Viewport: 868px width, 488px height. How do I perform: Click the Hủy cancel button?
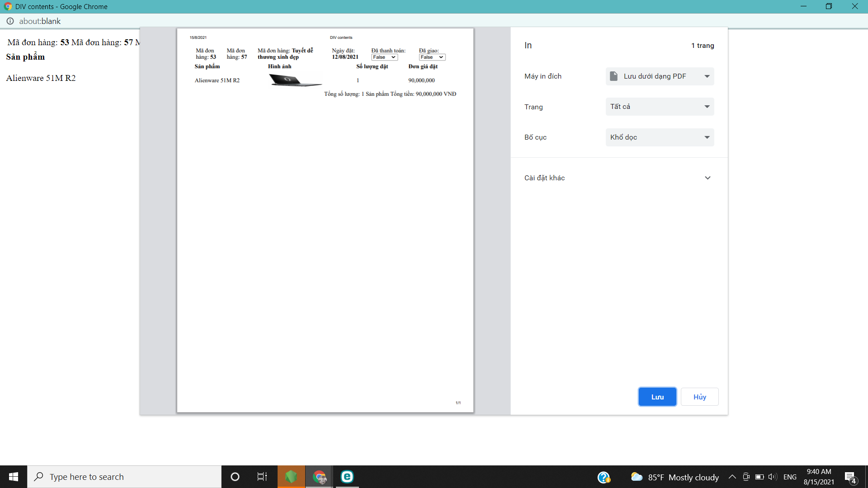tap(699, 396)
